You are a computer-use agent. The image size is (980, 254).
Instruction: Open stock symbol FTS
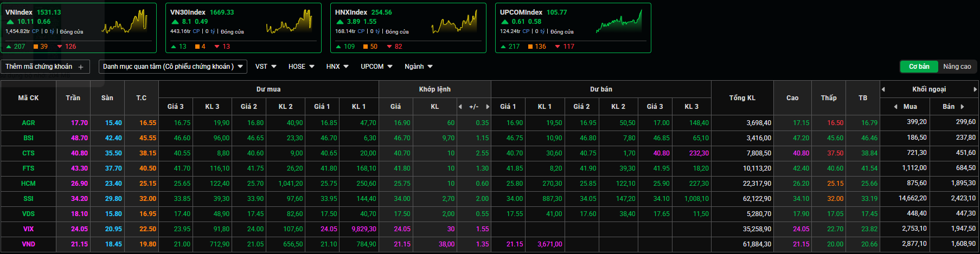[x=28, y=168]
